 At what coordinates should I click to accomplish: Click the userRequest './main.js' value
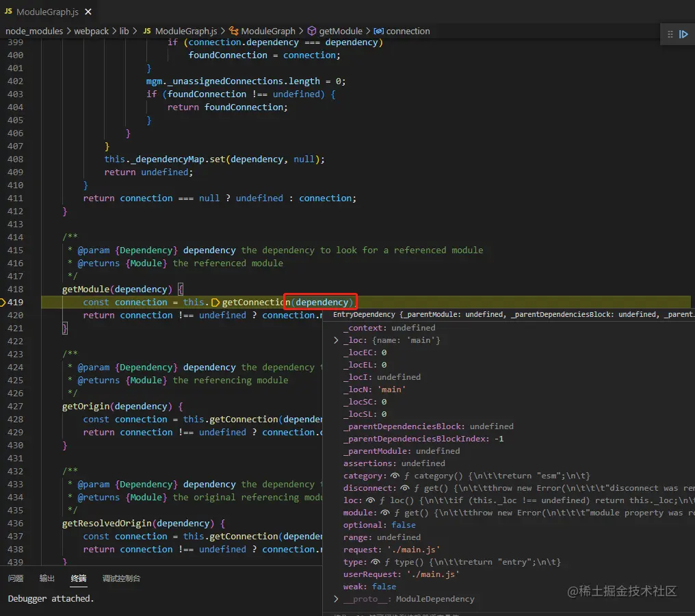pos(432,574)
